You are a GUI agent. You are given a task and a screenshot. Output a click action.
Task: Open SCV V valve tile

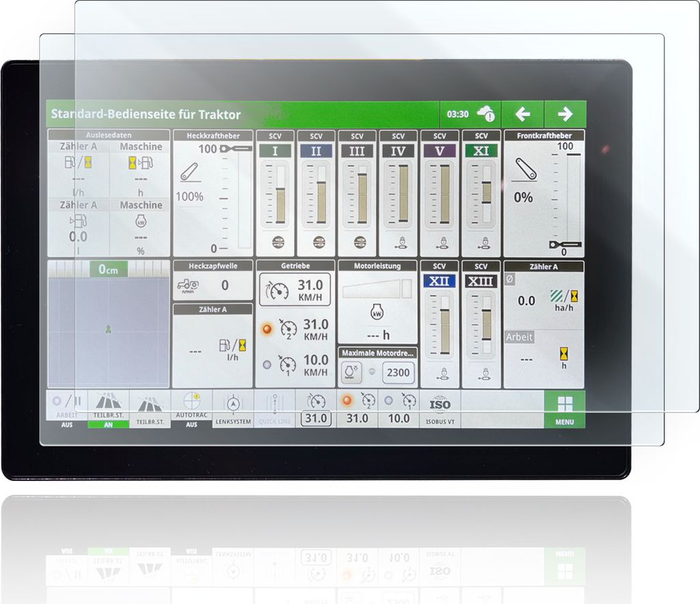tap(440, 193)
